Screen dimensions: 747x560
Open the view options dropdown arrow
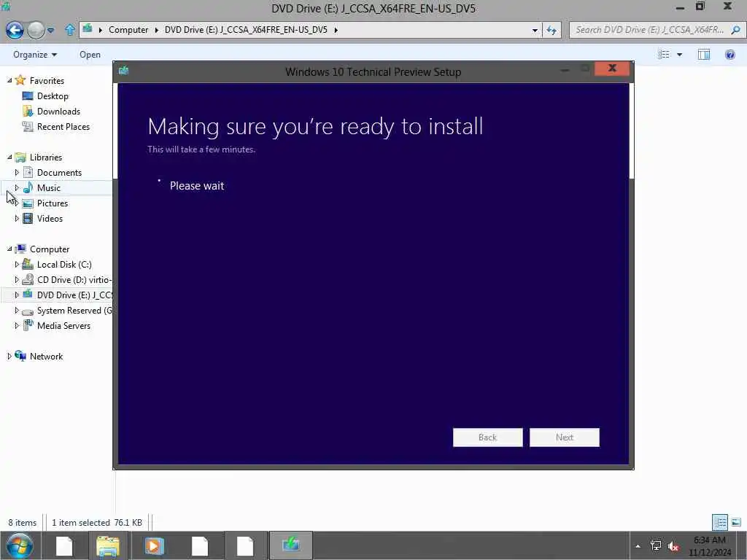tap(679, 55)
